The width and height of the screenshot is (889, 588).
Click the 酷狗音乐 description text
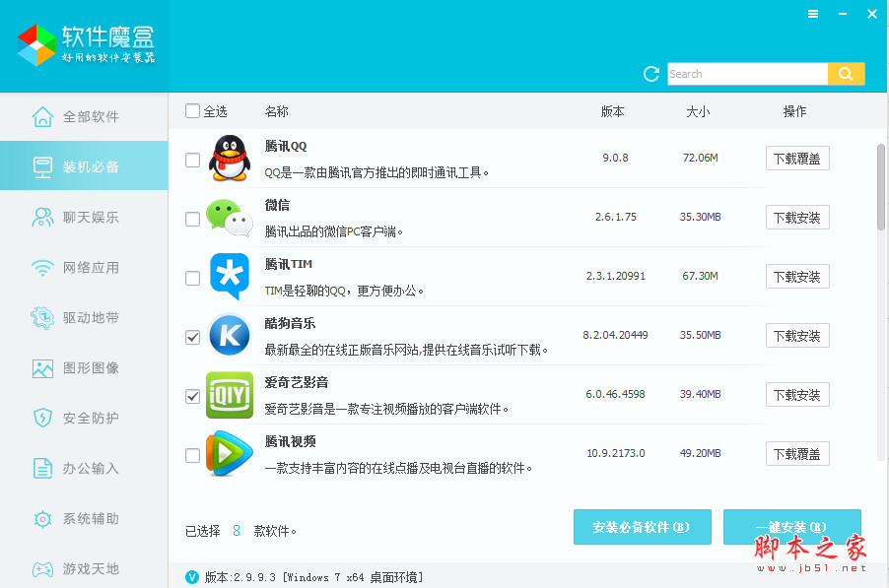pyautogui.click(x=406, y=350)
